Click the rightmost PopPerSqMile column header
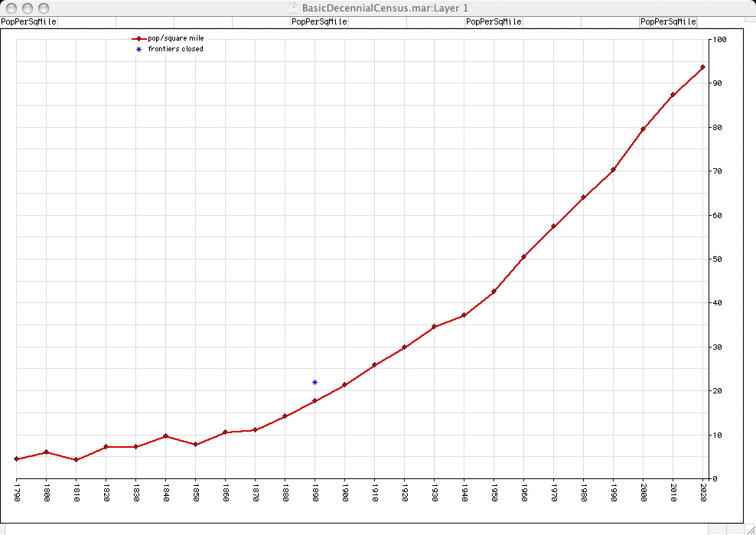Screen dimensions: 756x535 point(668,22)
